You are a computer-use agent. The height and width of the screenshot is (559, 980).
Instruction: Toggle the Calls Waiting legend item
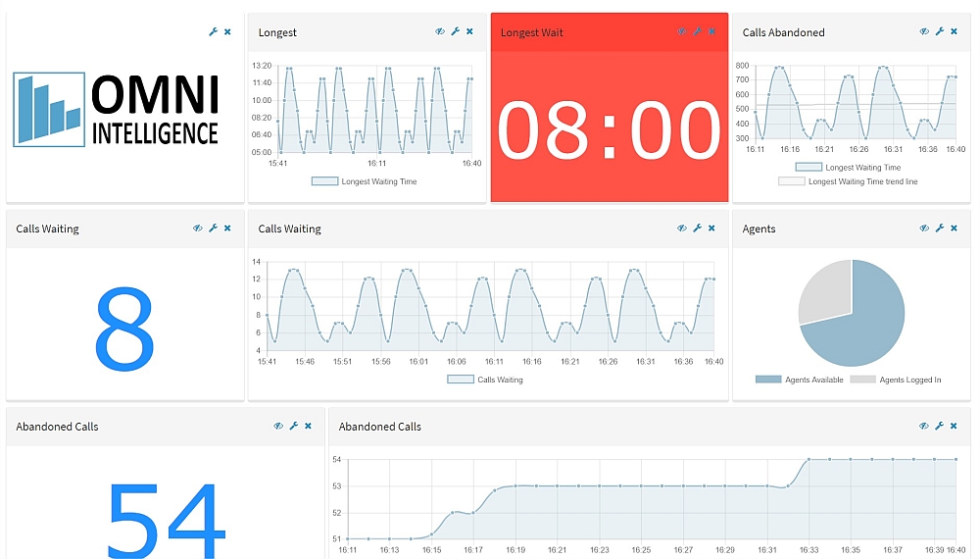coord(485,379)
